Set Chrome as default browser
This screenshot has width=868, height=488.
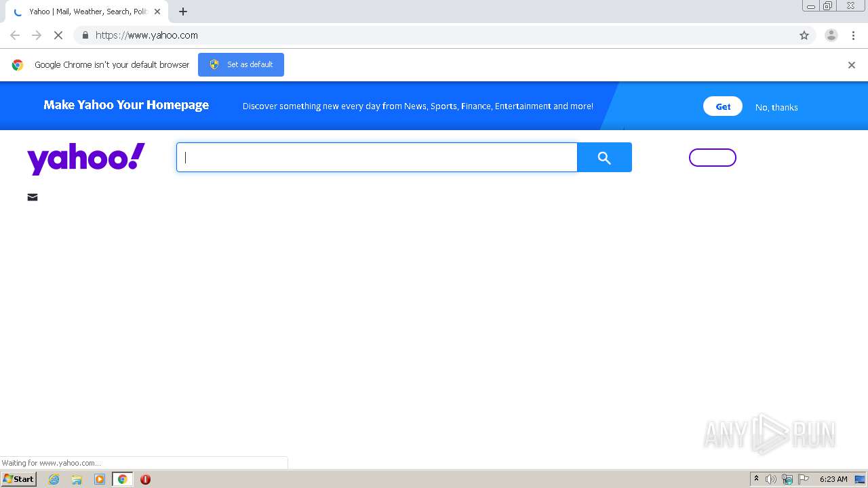(x=241, y=64)
